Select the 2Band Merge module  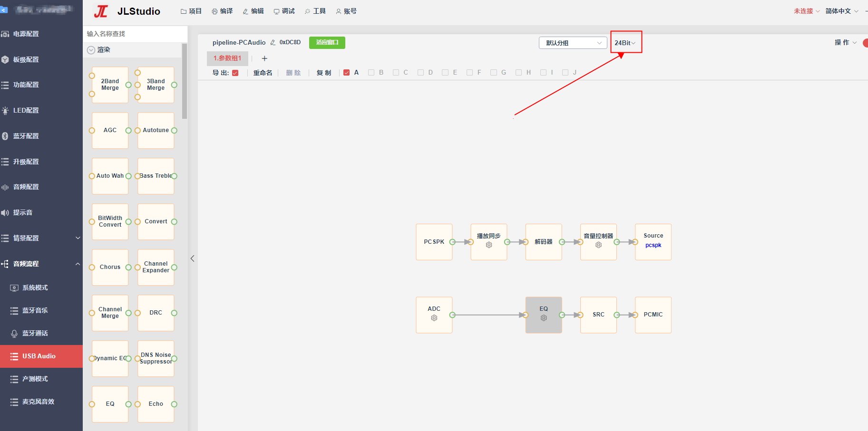[x=110, y=85]
